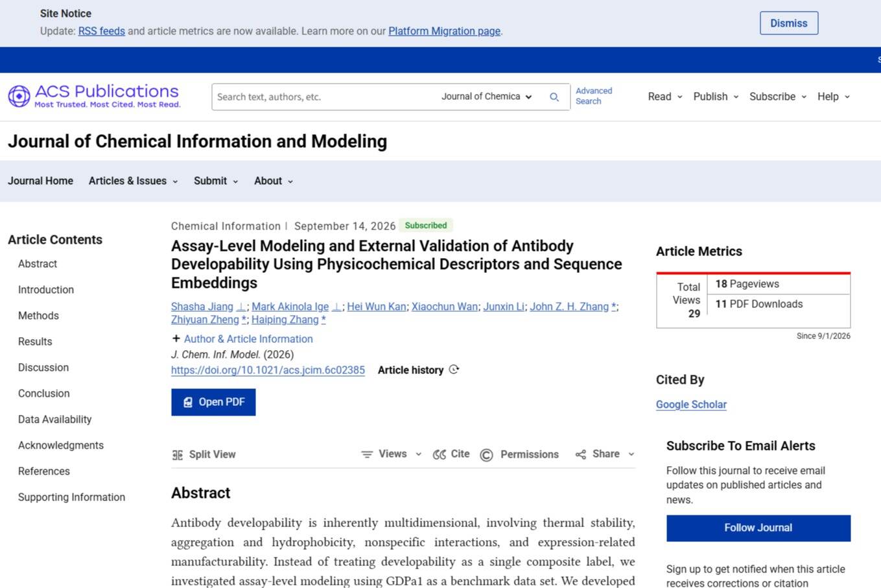Click the Journal of Chemical Information and Modeling title
This screenshot has width=881, height=588.
[197, 141]
